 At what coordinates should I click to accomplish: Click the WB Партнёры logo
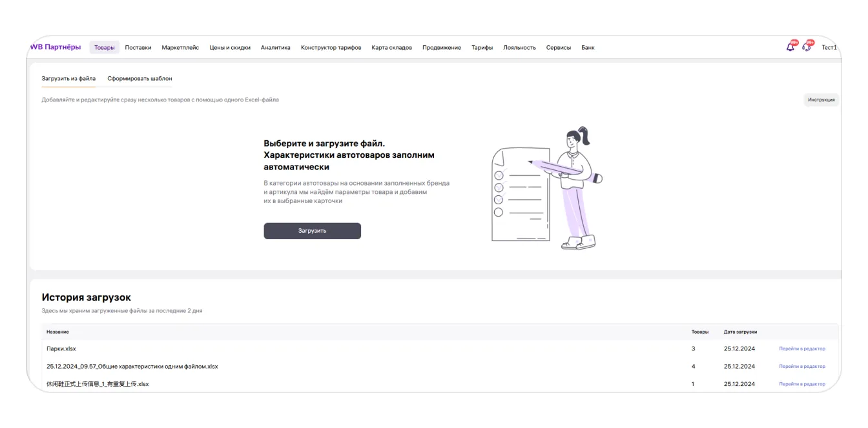pos(56,47)
